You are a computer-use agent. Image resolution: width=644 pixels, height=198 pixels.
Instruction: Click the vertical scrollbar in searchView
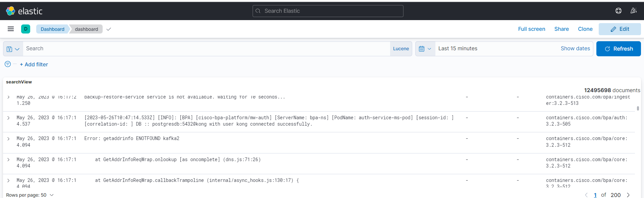(x=638, y=109)
